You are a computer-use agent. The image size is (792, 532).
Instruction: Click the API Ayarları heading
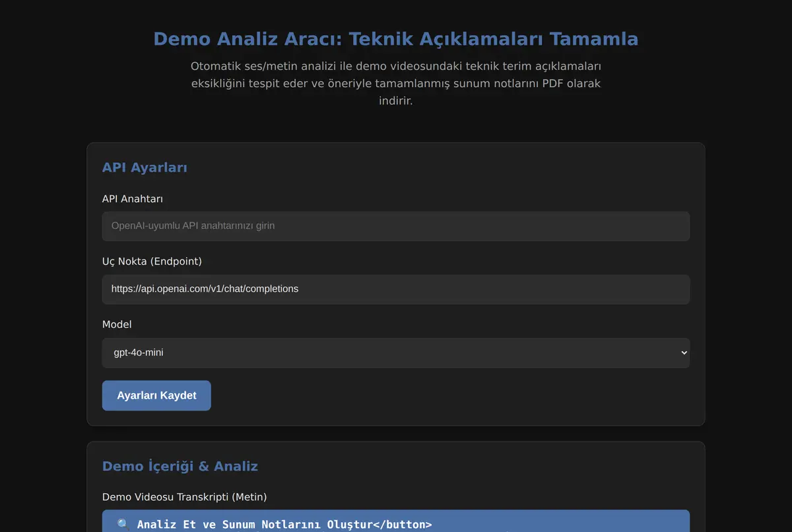145,168
